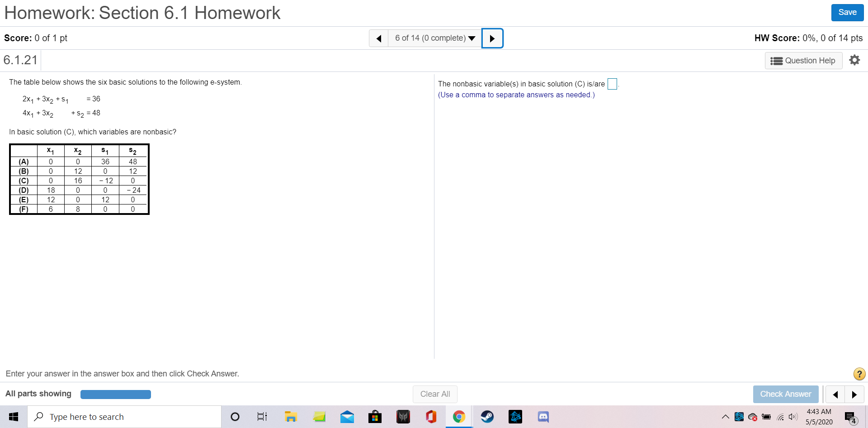Go to previous question with top left arrow
The image size is (868, 428).
click(x=379, y=38)
